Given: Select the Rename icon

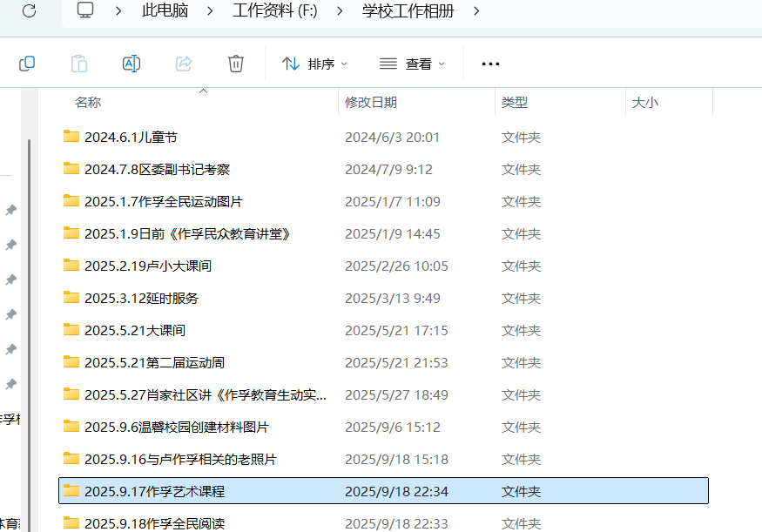Looking at the screenshot, I should pyautogui.click(x=131, y=63).
